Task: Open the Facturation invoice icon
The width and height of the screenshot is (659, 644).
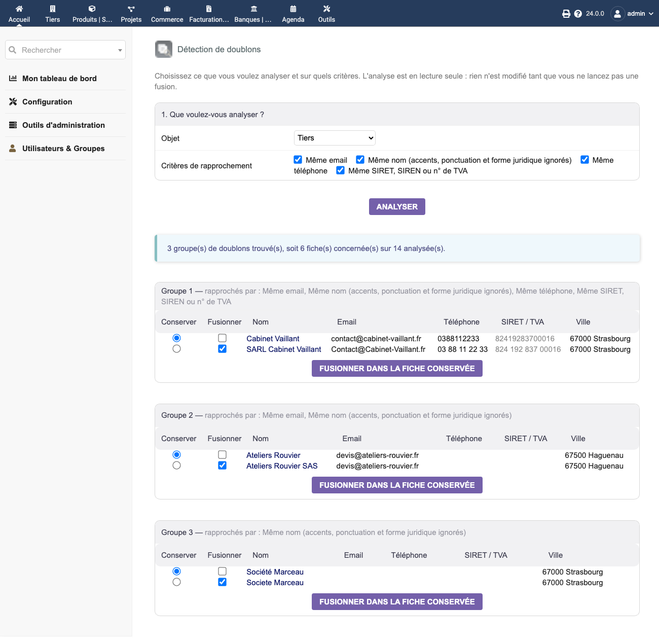Action: 209,9
